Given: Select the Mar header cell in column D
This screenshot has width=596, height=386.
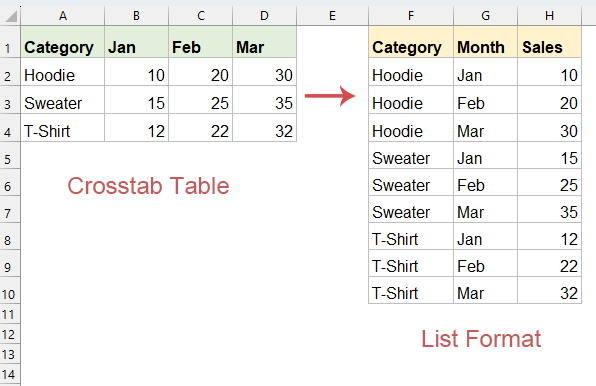Looking at the screenshot, I should click(x=265, y=42).
